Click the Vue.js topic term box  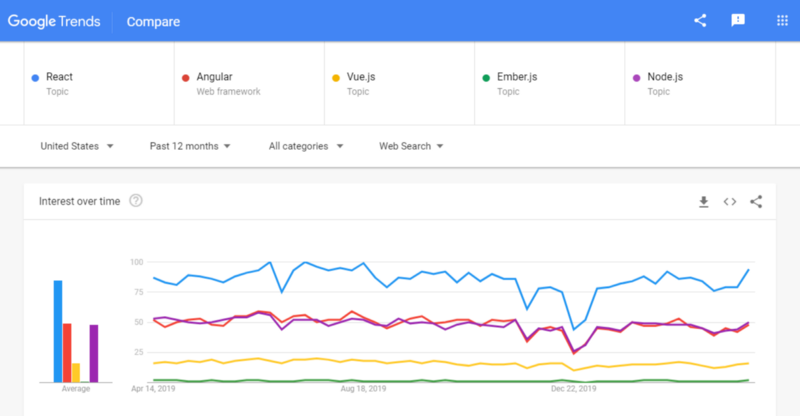[x=399, y=83]
